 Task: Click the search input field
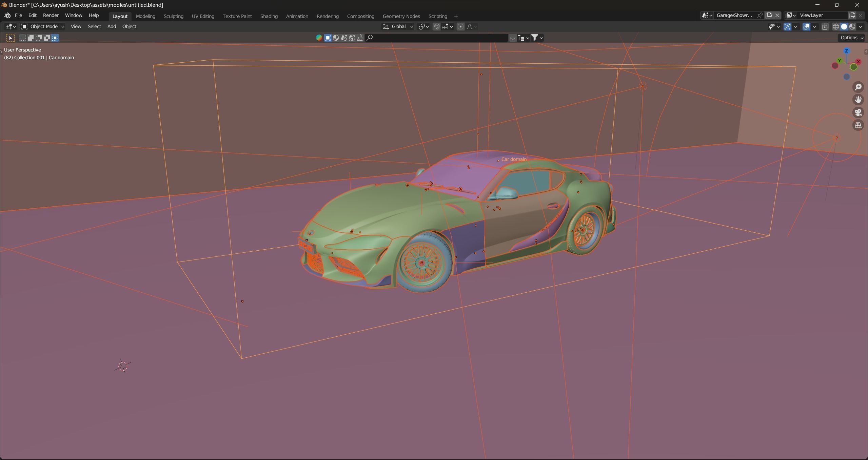(437, 38)
